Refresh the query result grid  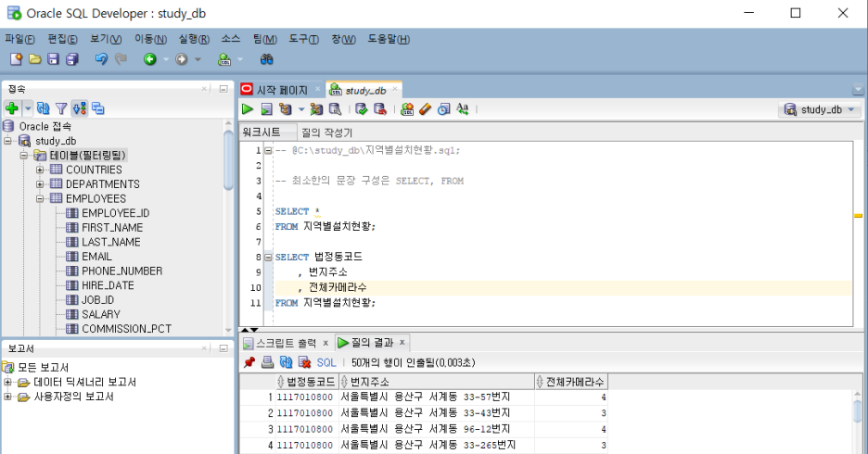(286, 362)
